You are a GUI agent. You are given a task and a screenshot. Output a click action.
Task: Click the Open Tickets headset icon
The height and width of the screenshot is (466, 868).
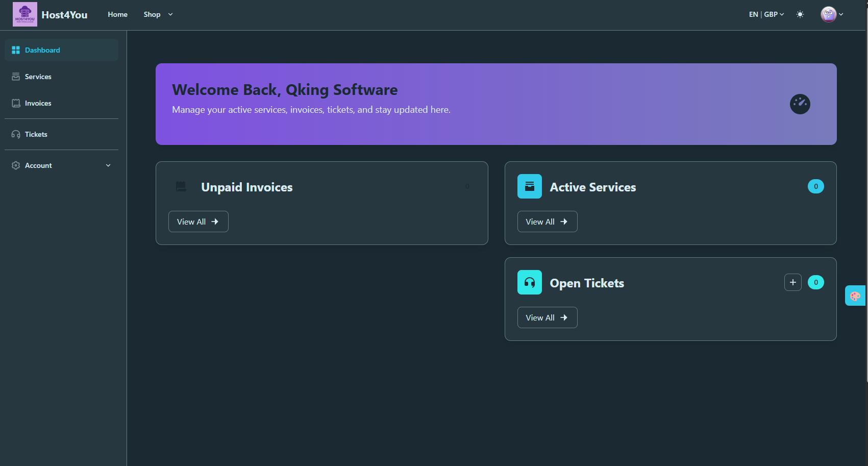529,282
